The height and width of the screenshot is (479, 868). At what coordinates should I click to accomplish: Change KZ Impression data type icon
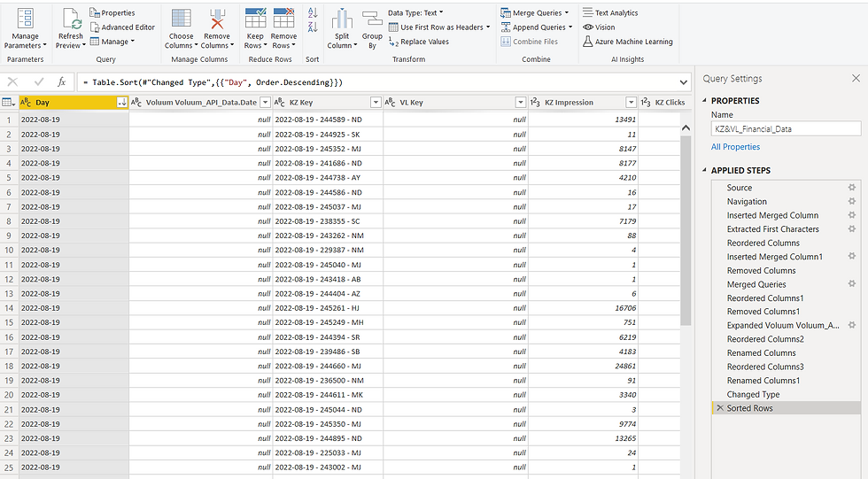pos(535,103)
